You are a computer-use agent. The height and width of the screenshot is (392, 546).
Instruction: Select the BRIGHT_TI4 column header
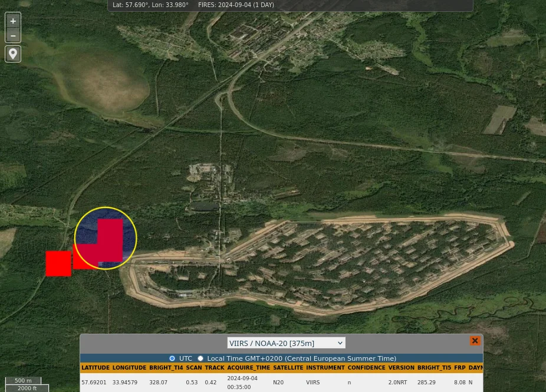(166, 368)
